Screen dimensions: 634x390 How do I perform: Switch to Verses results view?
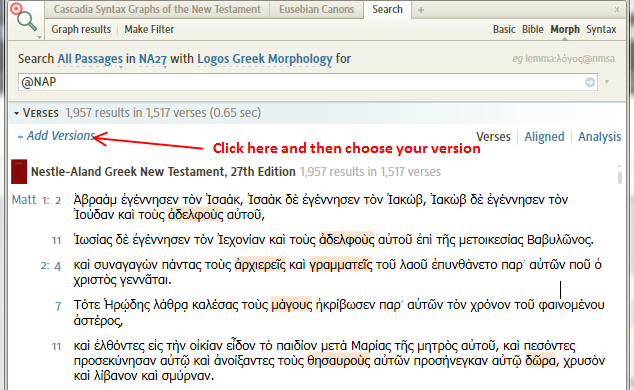tap(493, 137)
